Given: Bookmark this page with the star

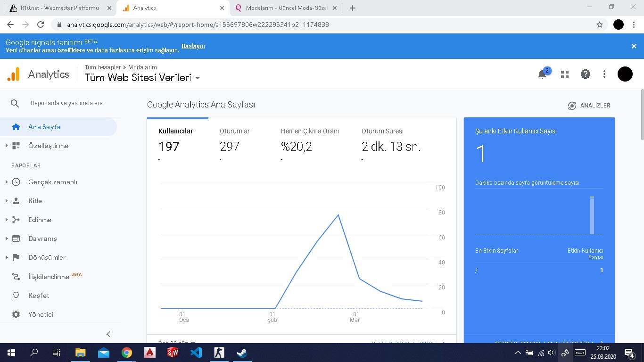Looking at the screenshot, I should (x=600, y=25).
